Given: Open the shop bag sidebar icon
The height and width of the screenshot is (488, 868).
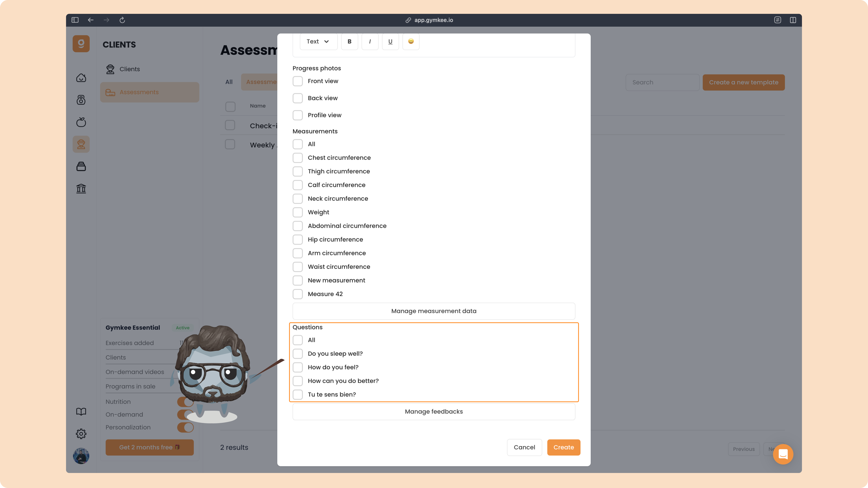Looking at the screenshot, I should [x=81, y=166].
